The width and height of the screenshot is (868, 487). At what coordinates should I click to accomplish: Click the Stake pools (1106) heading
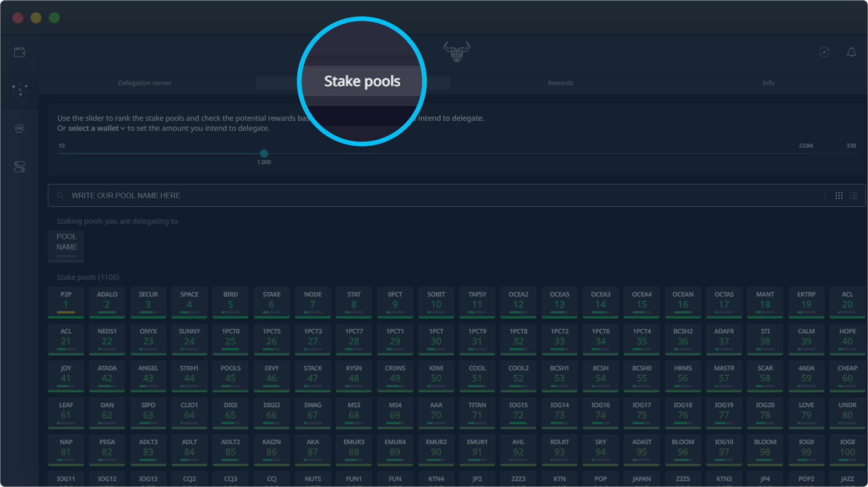point(88,277)
